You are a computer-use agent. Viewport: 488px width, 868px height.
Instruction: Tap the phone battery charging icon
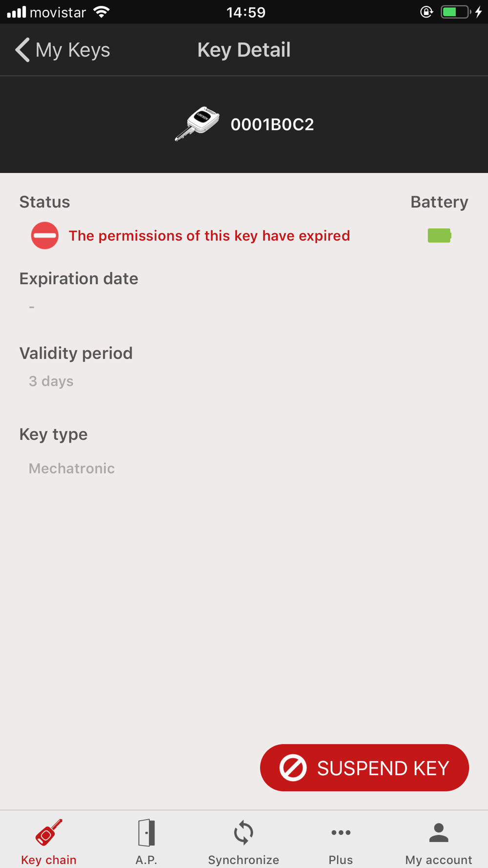(x=461, y=12)
